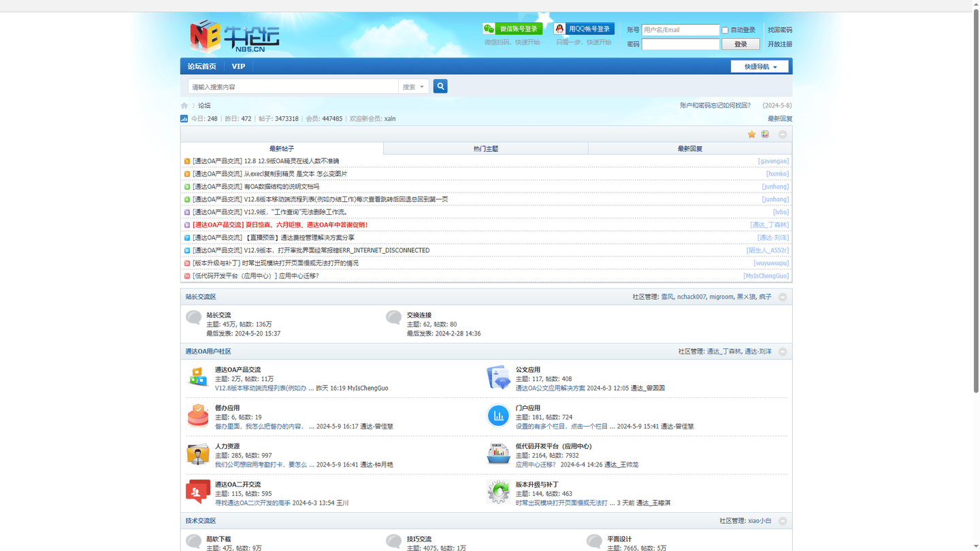Switch to the 热门主题 tab
The height and width of the screenshot is (551, 980).
486,148
